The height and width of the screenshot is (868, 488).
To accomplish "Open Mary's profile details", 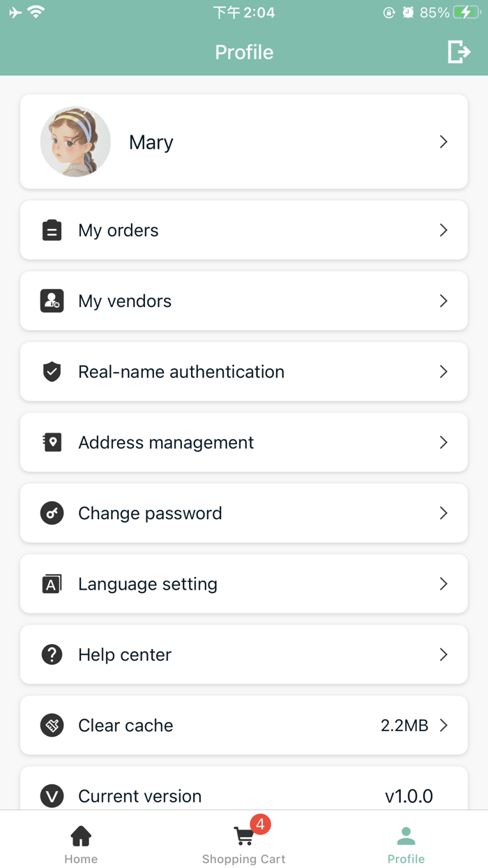I will 244,142.
